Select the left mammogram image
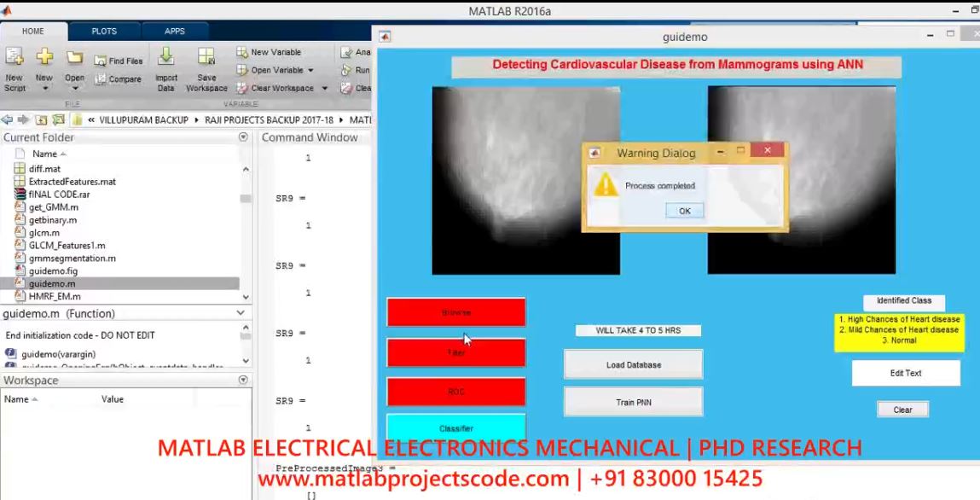The image size is (980, 500). point(526,181)
